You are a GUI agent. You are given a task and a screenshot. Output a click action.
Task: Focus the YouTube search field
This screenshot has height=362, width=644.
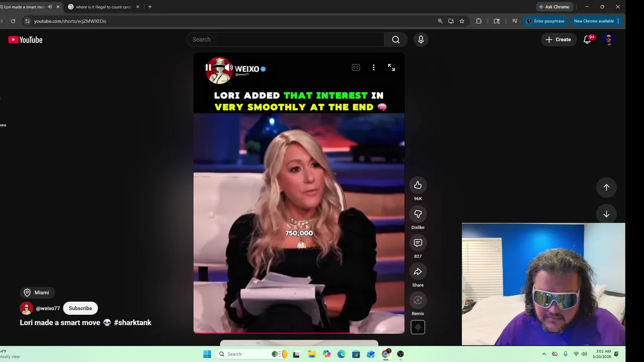tap(285, 40)
